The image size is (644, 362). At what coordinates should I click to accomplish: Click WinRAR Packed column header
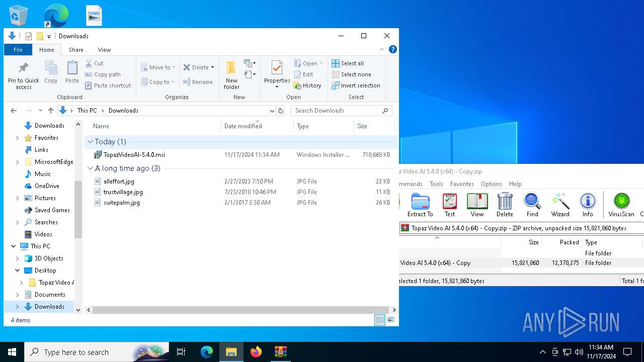tap(561, 242)
